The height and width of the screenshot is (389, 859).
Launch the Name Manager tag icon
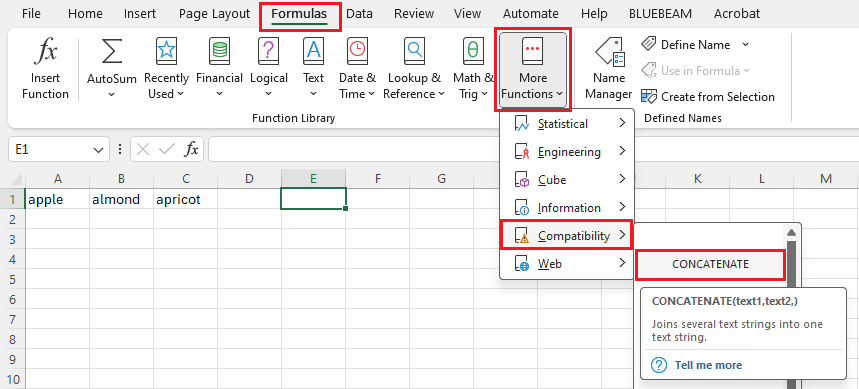coord(609,53)
